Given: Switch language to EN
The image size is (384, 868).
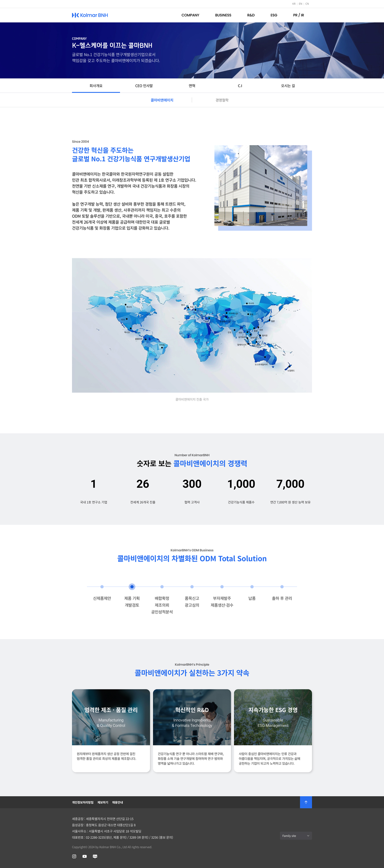Looking at the screenshot, I should (300, 4).
